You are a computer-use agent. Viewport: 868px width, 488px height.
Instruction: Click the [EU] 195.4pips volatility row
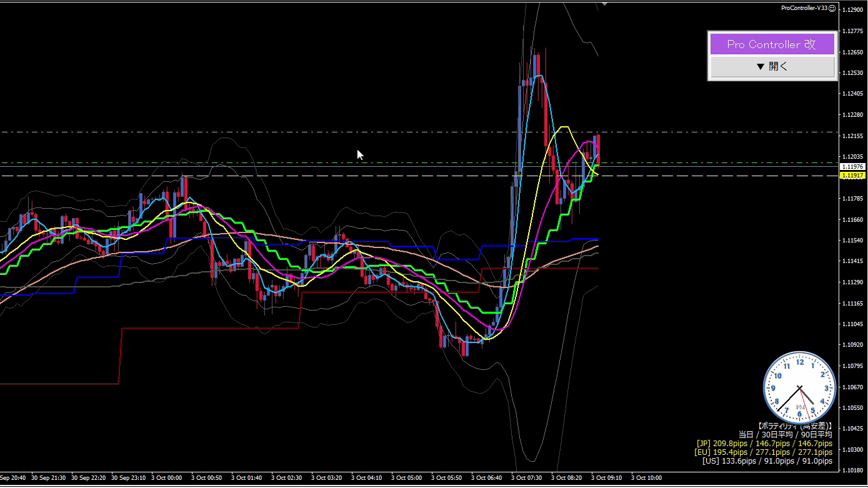coord(763,452)
